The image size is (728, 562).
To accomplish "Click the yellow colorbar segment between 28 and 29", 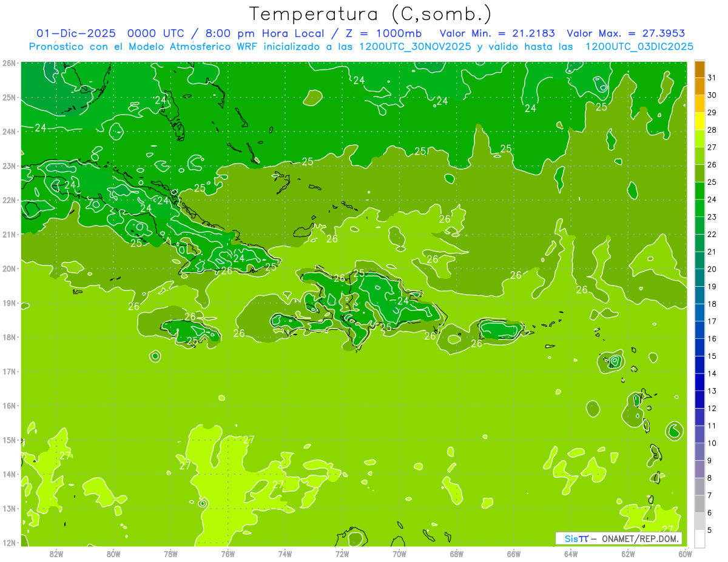I will pyautogui.click(x=699, y=122).
